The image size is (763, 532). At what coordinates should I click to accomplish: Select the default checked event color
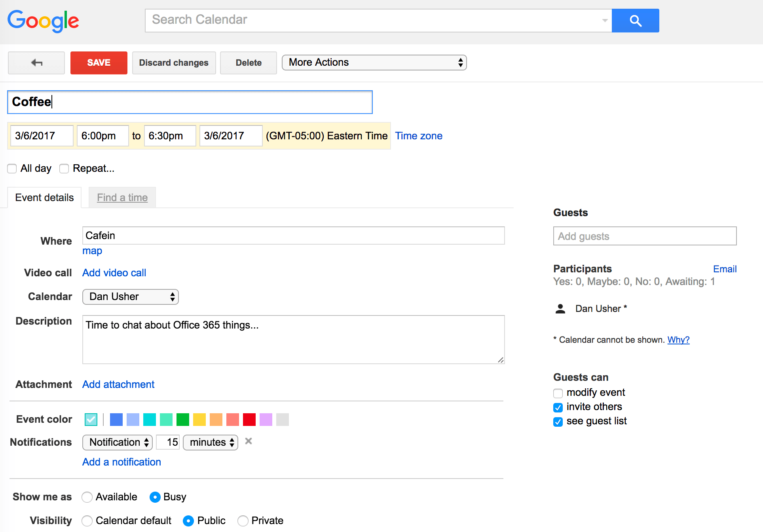tap(91, 419)
